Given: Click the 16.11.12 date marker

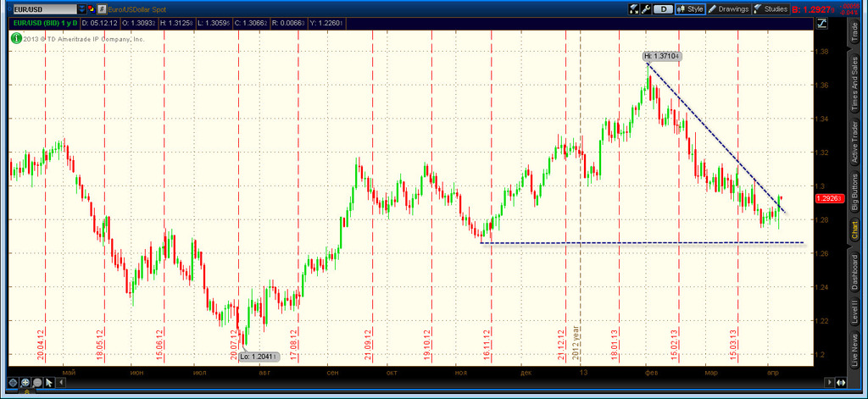Looking at the screenshot, I should coord(487,346).
